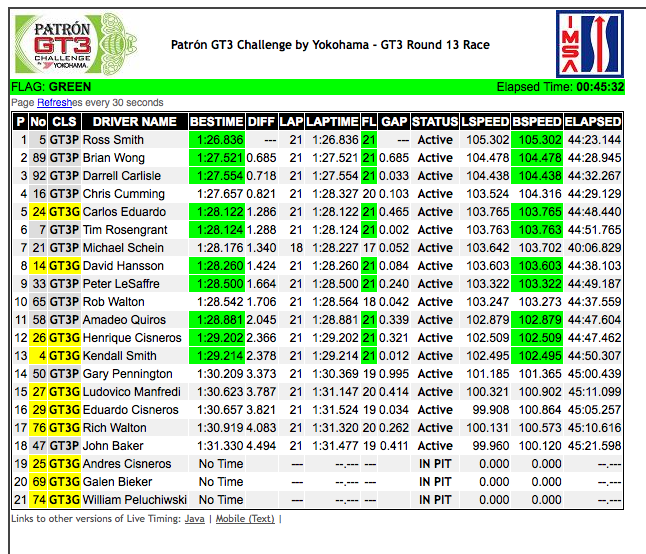Click Brian Wong's green best time cell
This screenshot has height=554, width=646.
click(216, 158)
